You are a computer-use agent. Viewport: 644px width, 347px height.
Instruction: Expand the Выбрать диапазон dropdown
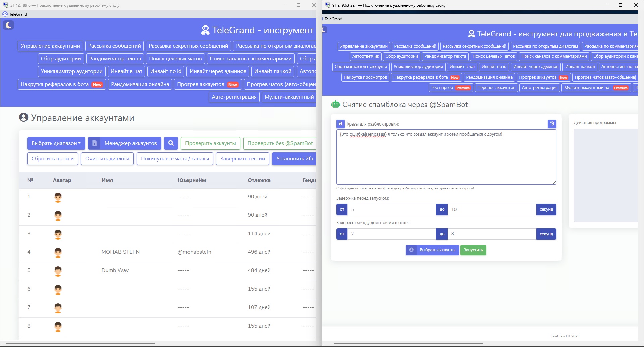point(56,143)
